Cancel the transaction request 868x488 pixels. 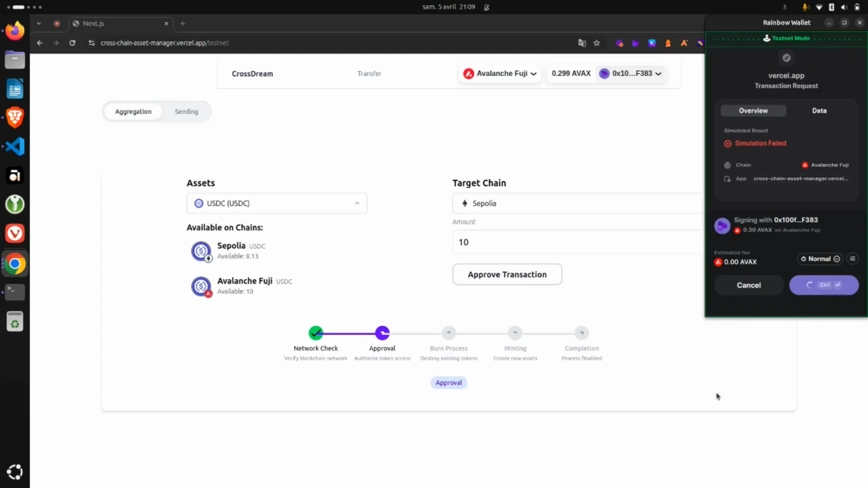(749, 285)
